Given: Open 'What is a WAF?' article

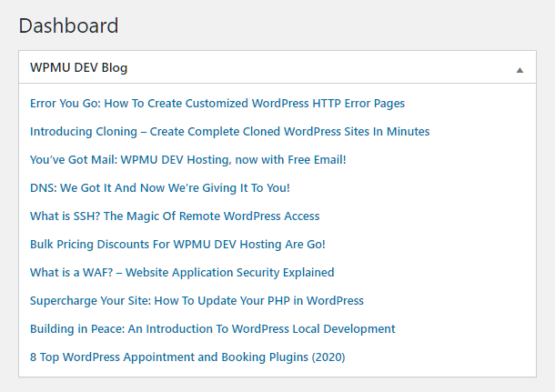Looking at the screenshot, I should coord(182,273).
